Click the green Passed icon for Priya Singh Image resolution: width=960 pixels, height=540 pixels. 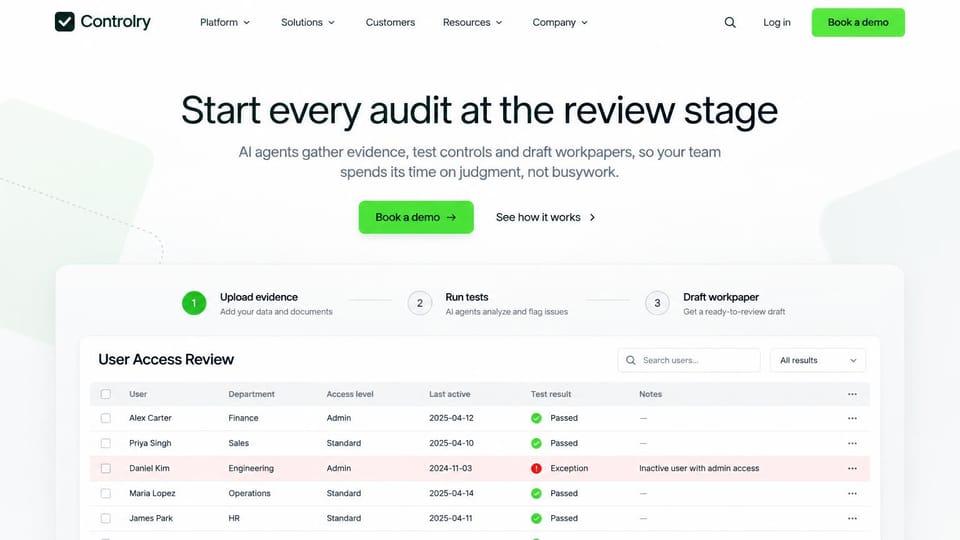(x=536, y=443)
